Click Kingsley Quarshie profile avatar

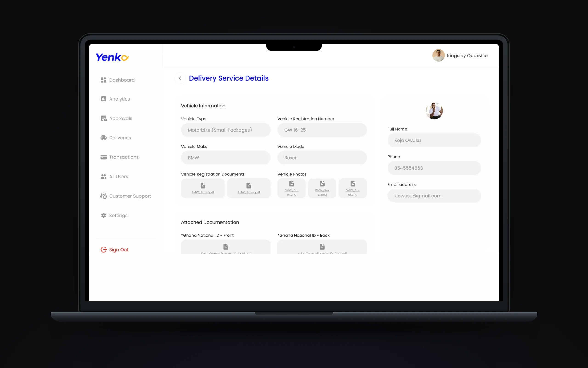(x=438, y=55)
